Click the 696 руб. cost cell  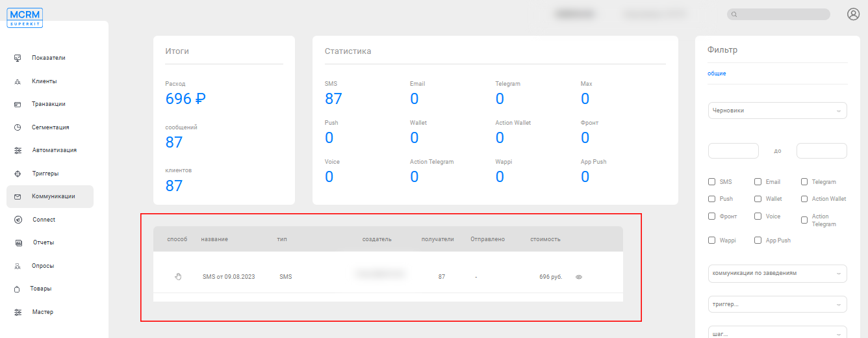550,277
